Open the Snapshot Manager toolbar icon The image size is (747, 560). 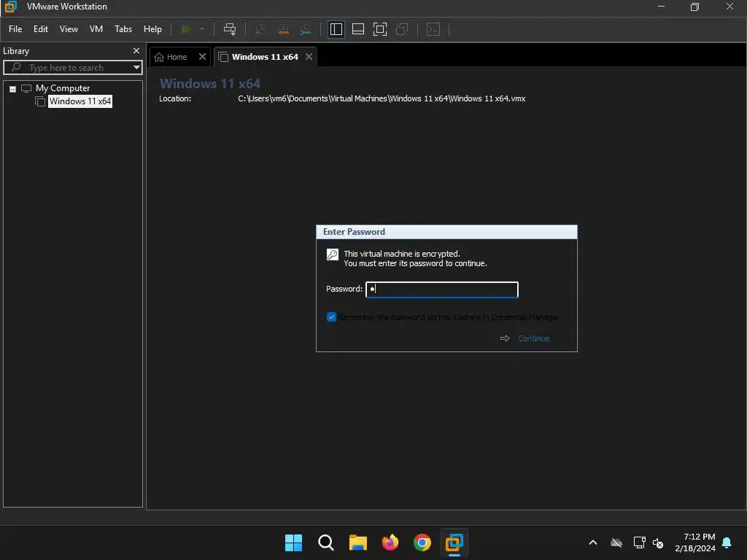click(x=306, y=29)
